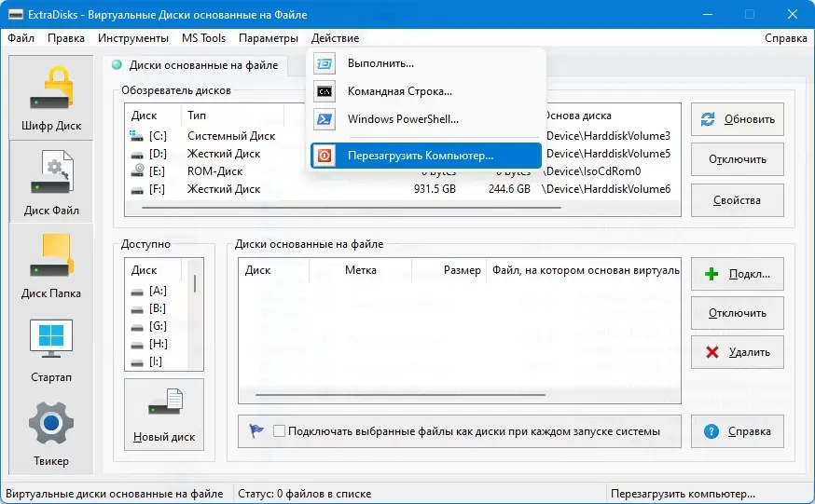Select the Системный Диск row text
This screenshot has width=815, height=504.
coord(231,136)
